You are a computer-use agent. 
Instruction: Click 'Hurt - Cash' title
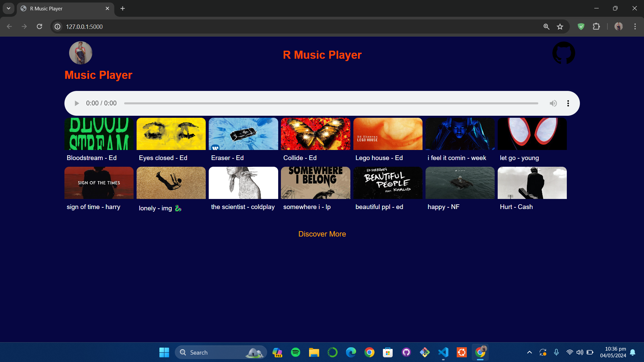(x=516, y=207)
